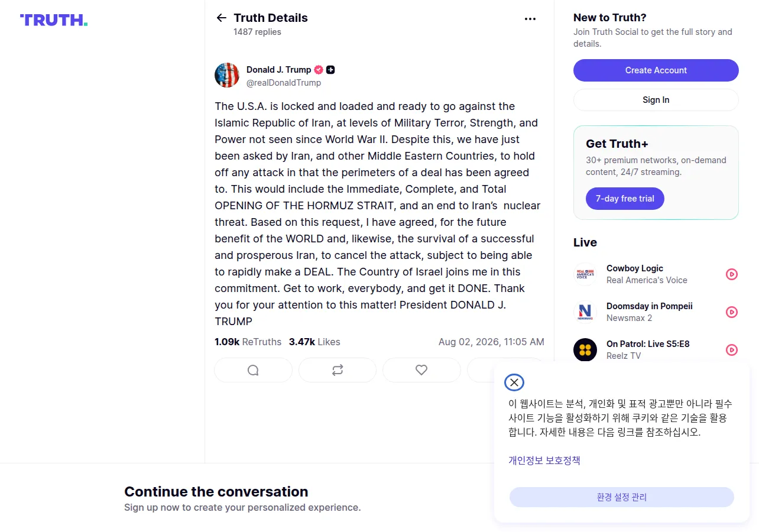759x532 pixels.
Task: Click the Truth Details heading
Action: pos(271,18)
